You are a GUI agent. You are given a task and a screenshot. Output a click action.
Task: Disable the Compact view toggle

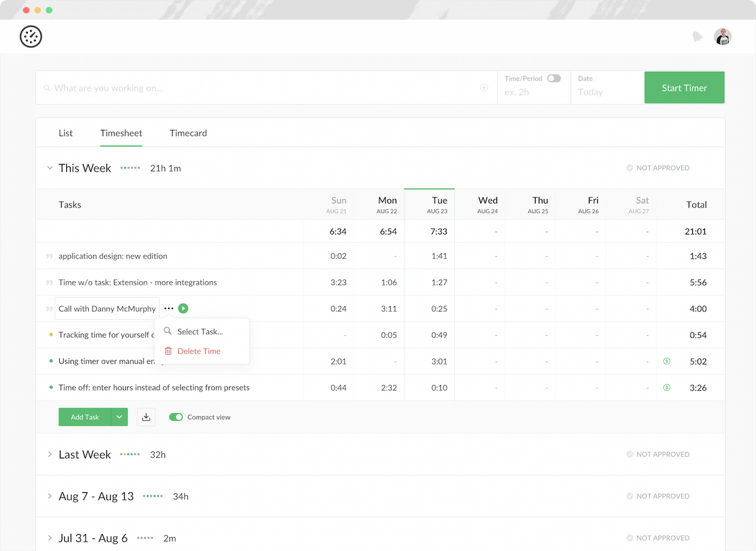(176, 417)
